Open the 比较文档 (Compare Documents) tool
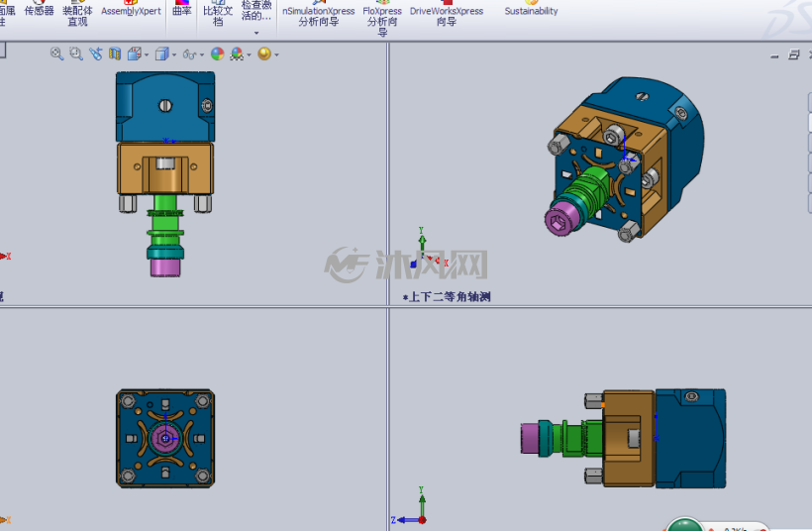This screenshot has width=812, height=531. click(x=218, y=16)
